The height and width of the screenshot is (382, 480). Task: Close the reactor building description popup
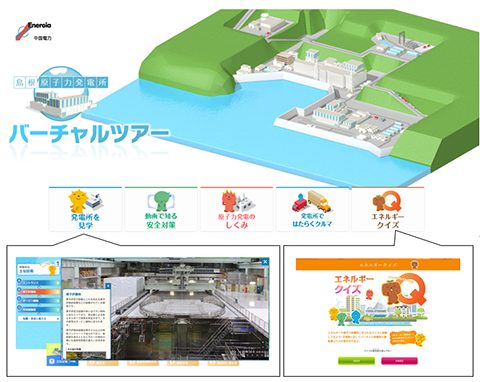point(108,286)
